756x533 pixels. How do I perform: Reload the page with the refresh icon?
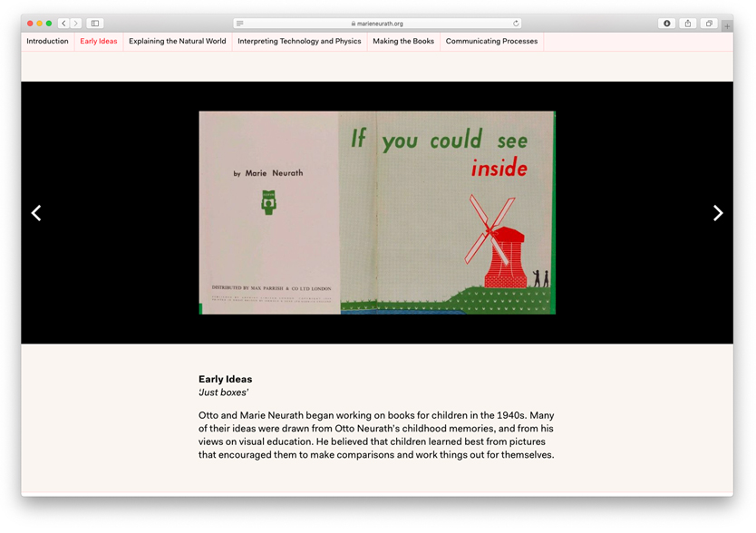(516, 24)
